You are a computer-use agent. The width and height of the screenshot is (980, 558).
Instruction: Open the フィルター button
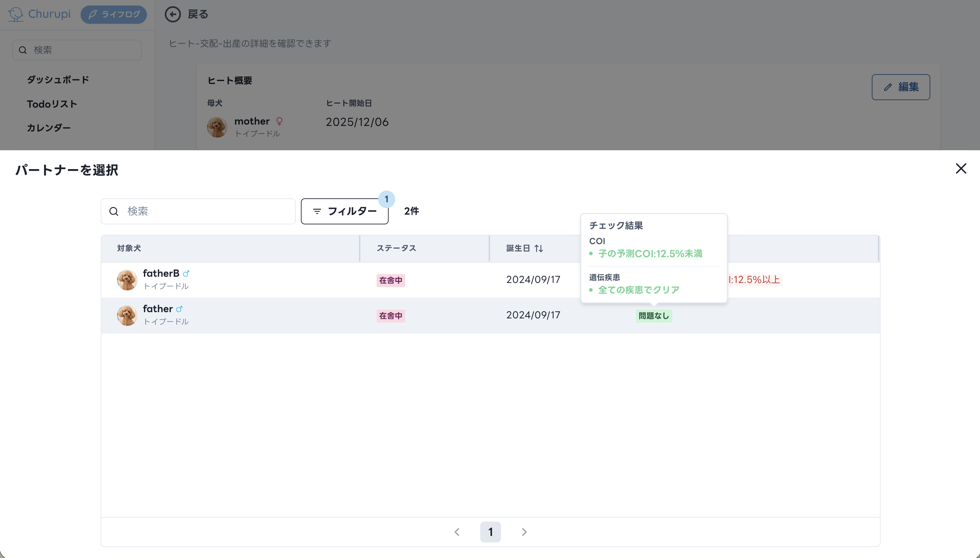coord(345,211)
